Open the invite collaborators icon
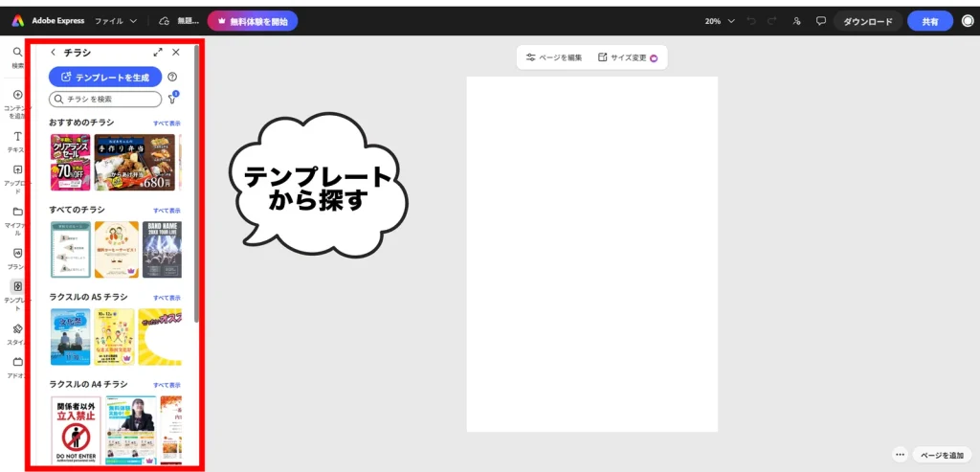Image resolution: width=980 pixels, height=472 pixels. coord(796,21)
